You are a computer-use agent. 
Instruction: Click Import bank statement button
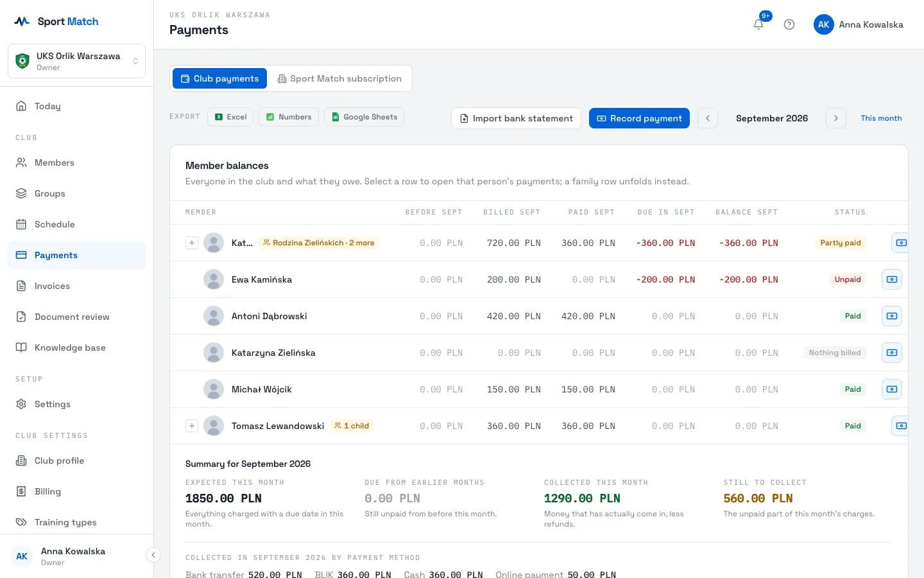tap(517, 118)
